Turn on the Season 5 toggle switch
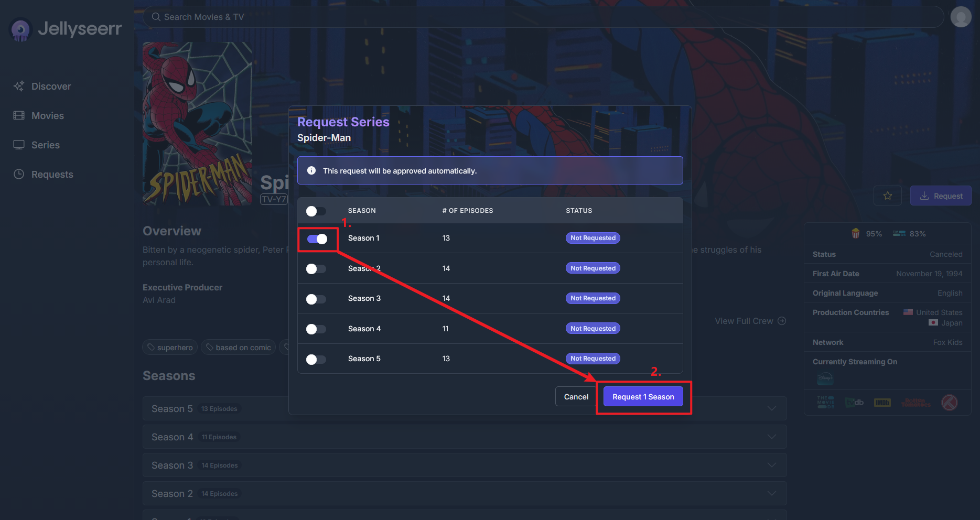 [x=316, y=360]
